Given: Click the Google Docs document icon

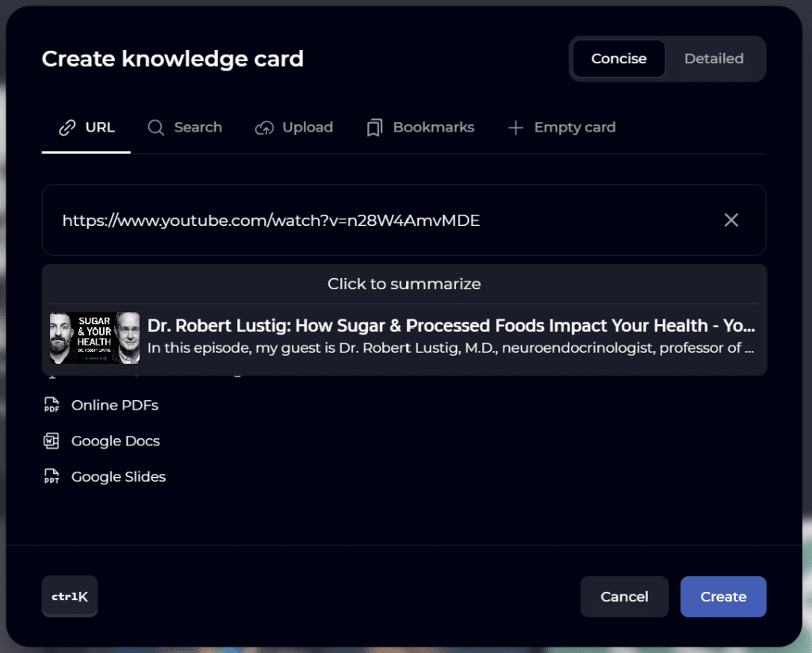Looking at the screenshot, I should pyautogui.click(x=52, y=441).
